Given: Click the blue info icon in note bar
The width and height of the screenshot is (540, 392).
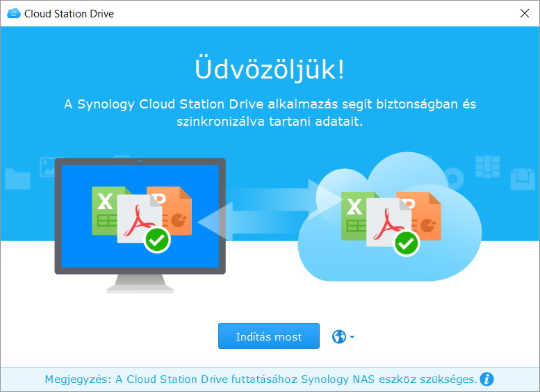Looking at the screenshot, I should (486, 379).
